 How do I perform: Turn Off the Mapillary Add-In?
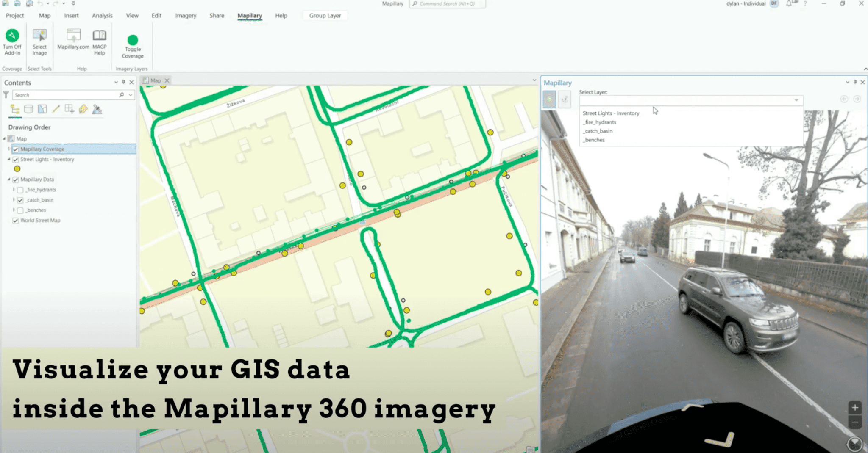12,41
